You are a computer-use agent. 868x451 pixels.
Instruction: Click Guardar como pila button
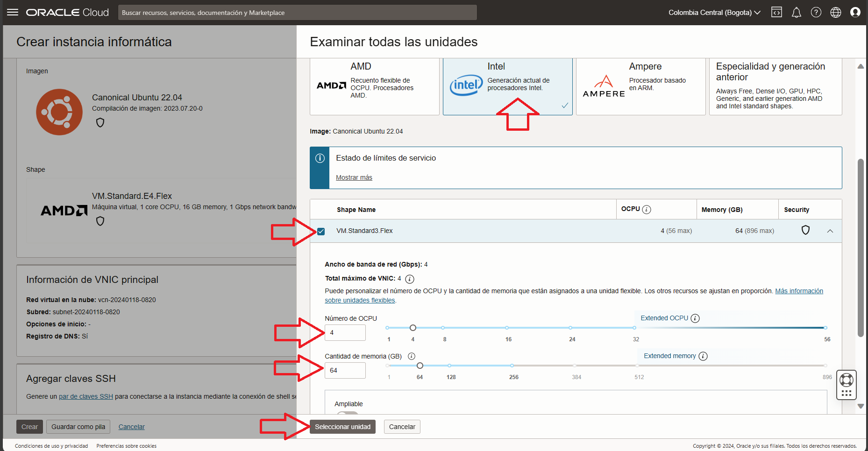[78, 427]
